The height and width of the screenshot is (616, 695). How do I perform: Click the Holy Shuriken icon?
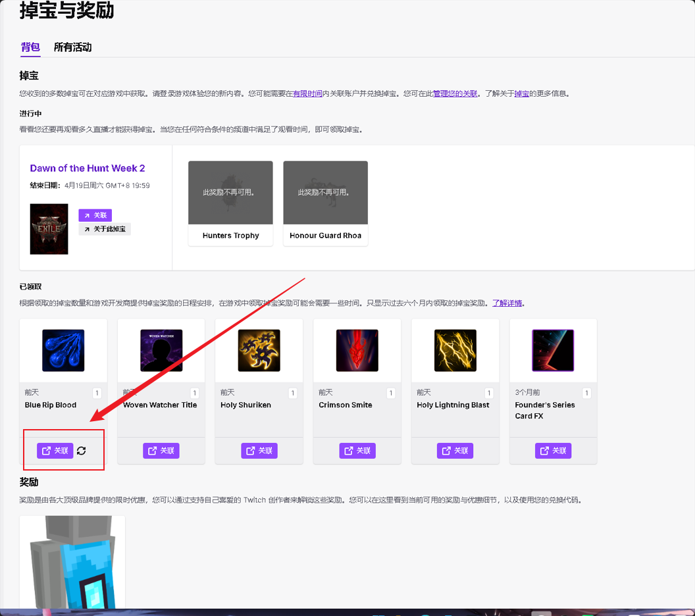click(259, 351)
